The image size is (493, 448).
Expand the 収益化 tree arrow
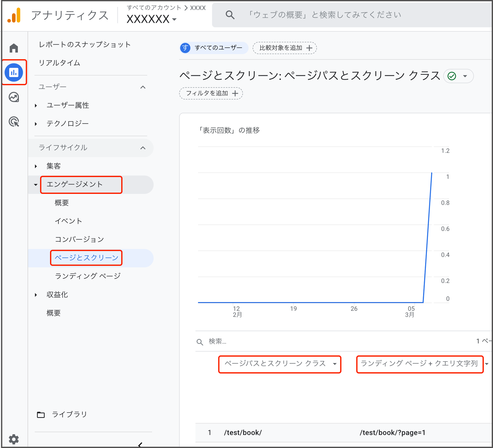[x=36, y=295]
